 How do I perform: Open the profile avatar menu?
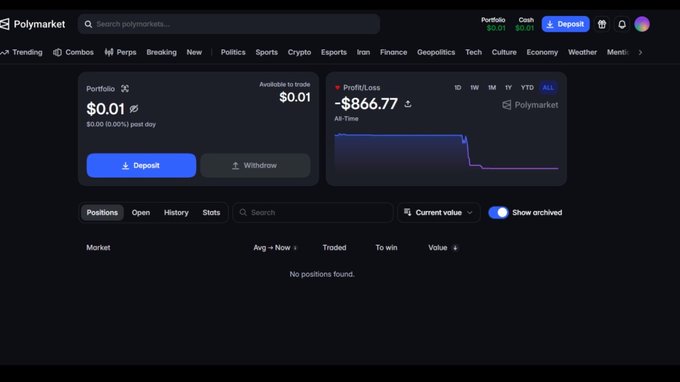[642, 24]
